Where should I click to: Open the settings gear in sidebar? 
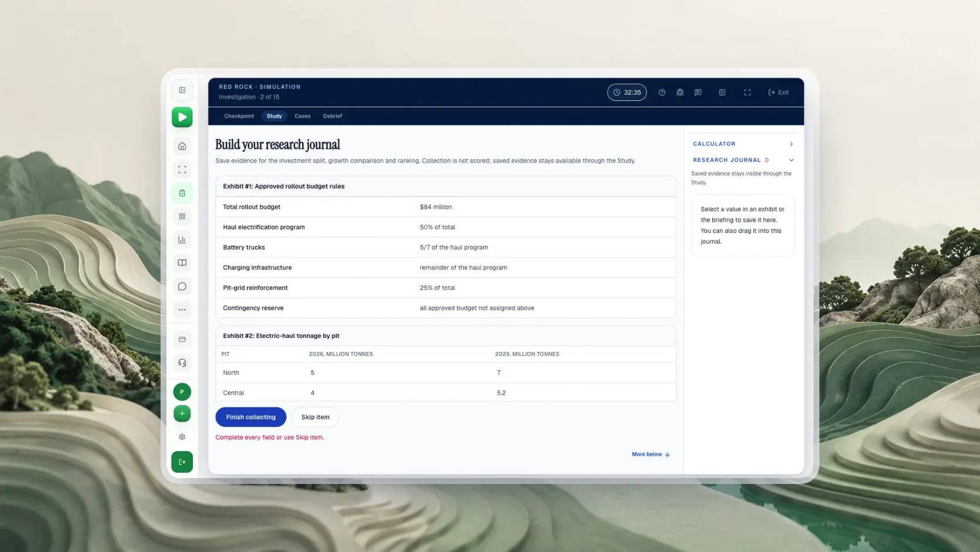tap(182, 437)
